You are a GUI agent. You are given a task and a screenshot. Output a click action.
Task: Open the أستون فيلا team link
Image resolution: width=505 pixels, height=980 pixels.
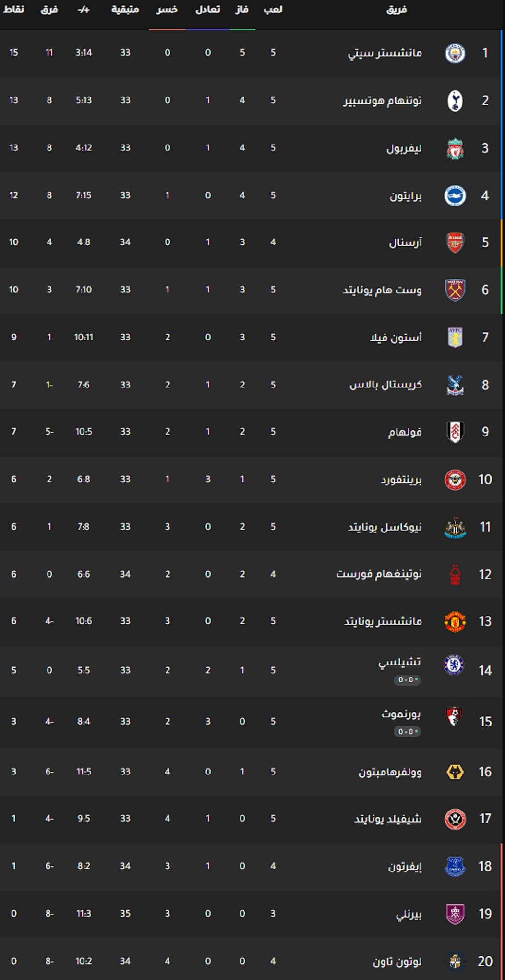click(396, 338)
